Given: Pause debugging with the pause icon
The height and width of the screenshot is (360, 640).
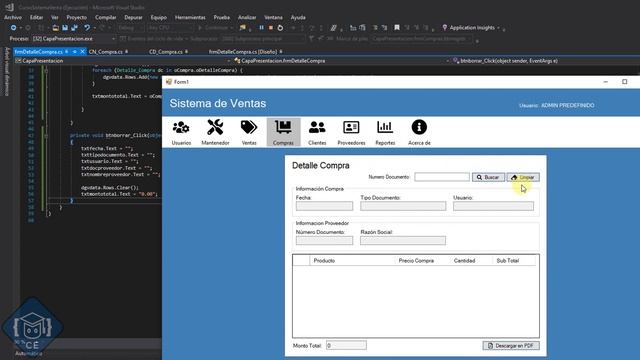Looking at the screenshot, I should (x=261, y=28).
